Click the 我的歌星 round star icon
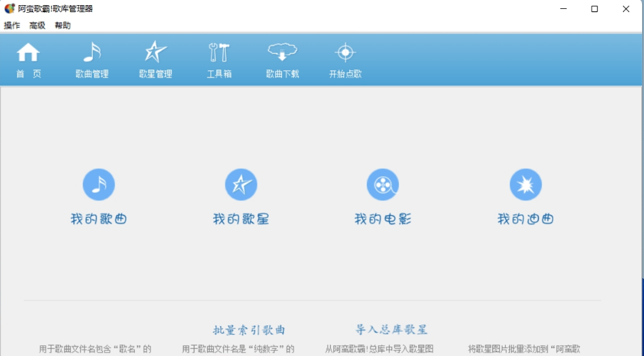This screenshot has height=356, width=644. pos(241,184)
